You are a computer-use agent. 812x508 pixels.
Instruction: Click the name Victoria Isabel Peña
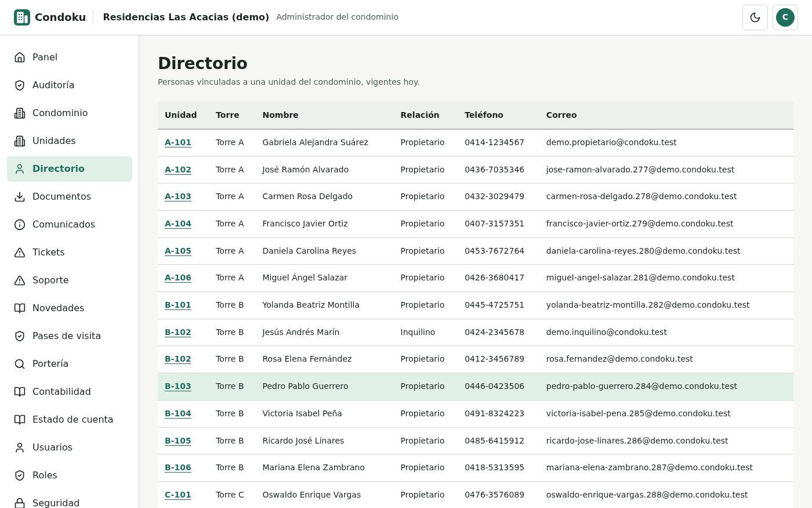pyautogui.click(x=302, y=413)
